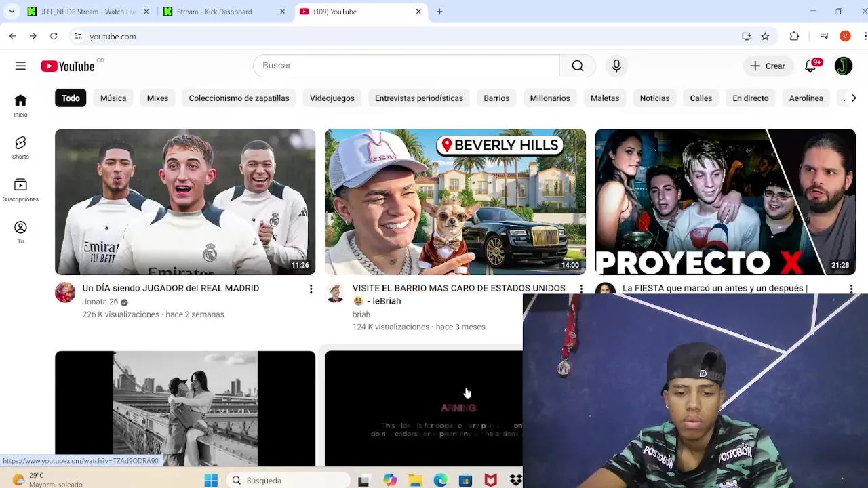
Task: Select the Mixes filter chip
Action: [x=157, y=98]
